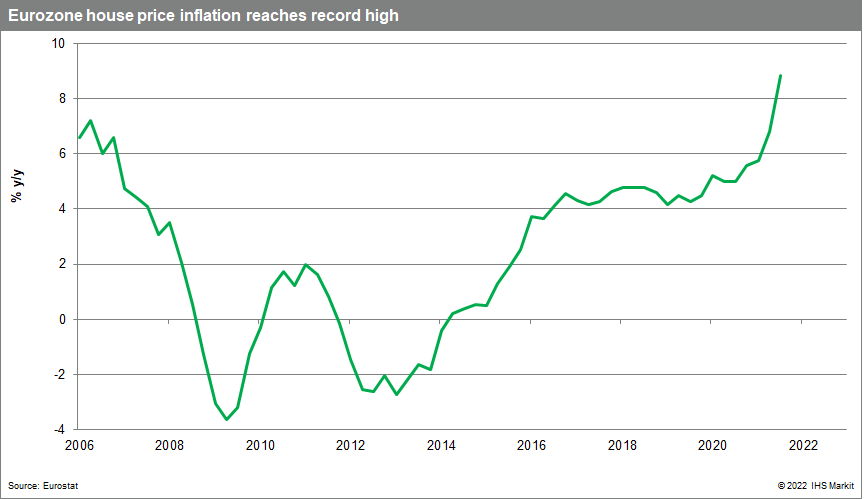Click the 2010 label on the x-axis

(x=260, y=445)
